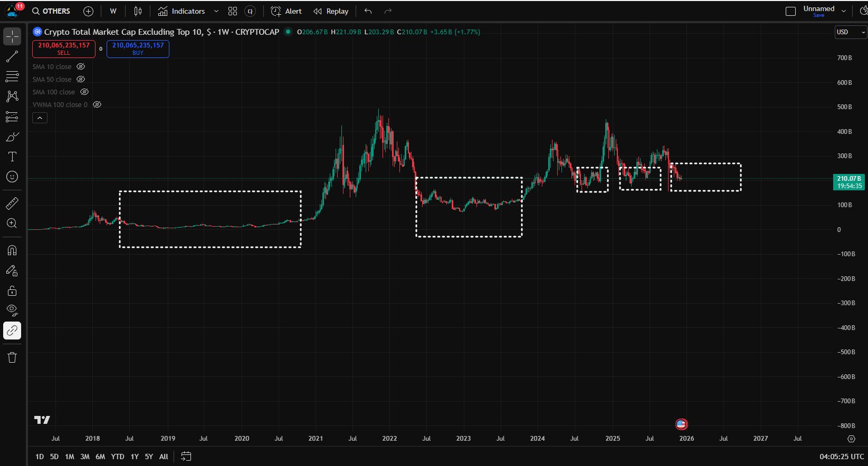Toggle magnet mode for drawings

(x=12, y=250)
